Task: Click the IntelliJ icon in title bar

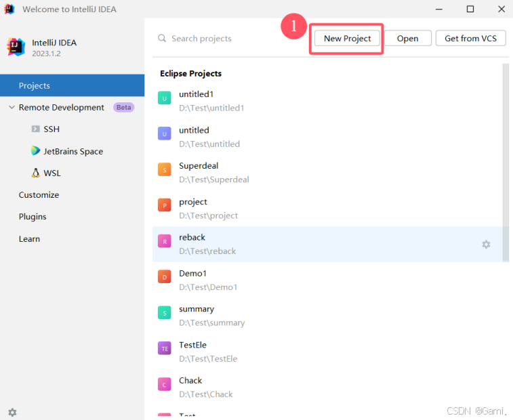Action: pyautogui.click(x=9, y=9)
